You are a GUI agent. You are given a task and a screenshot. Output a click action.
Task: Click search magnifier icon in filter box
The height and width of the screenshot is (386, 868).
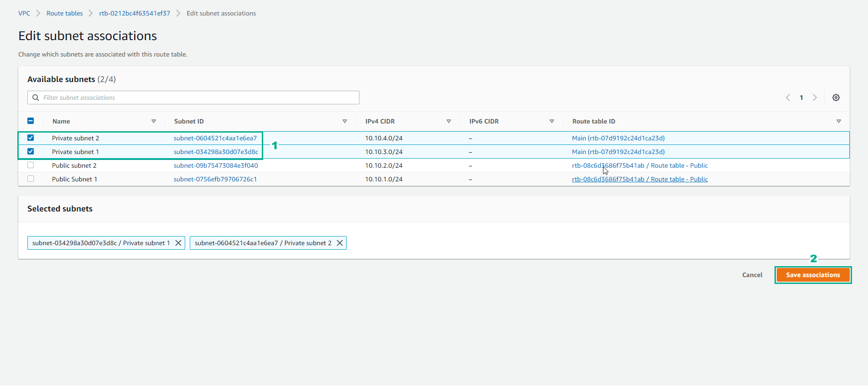tap(36, 98)
